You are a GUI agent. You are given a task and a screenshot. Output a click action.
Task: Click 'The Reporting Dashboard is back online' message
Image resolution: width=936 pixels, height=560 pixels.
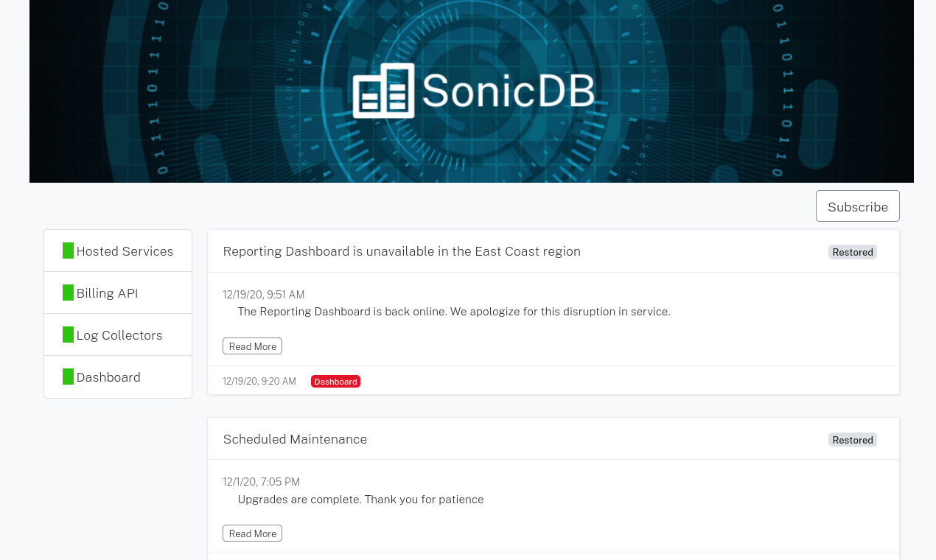(x=454, y=311)
